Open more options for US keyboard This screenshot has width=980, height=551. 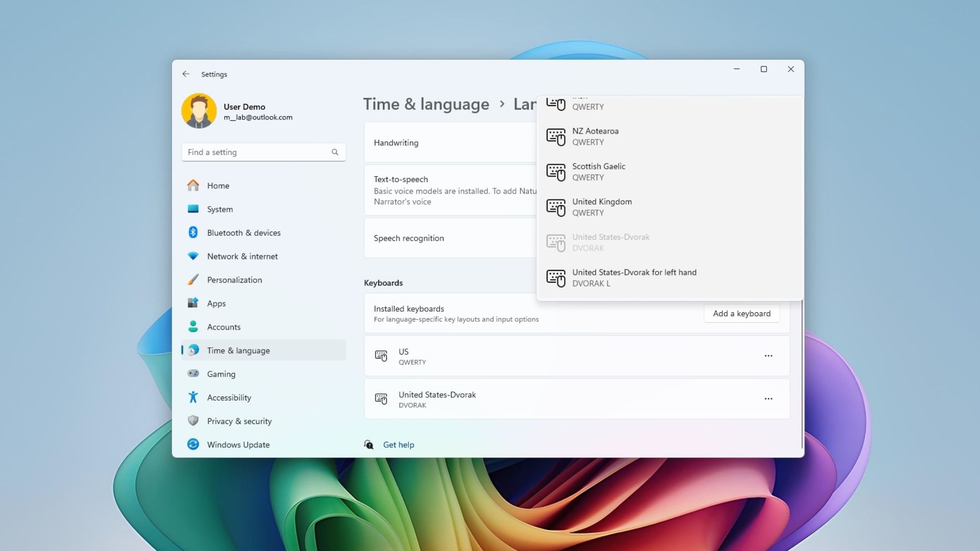768,356
